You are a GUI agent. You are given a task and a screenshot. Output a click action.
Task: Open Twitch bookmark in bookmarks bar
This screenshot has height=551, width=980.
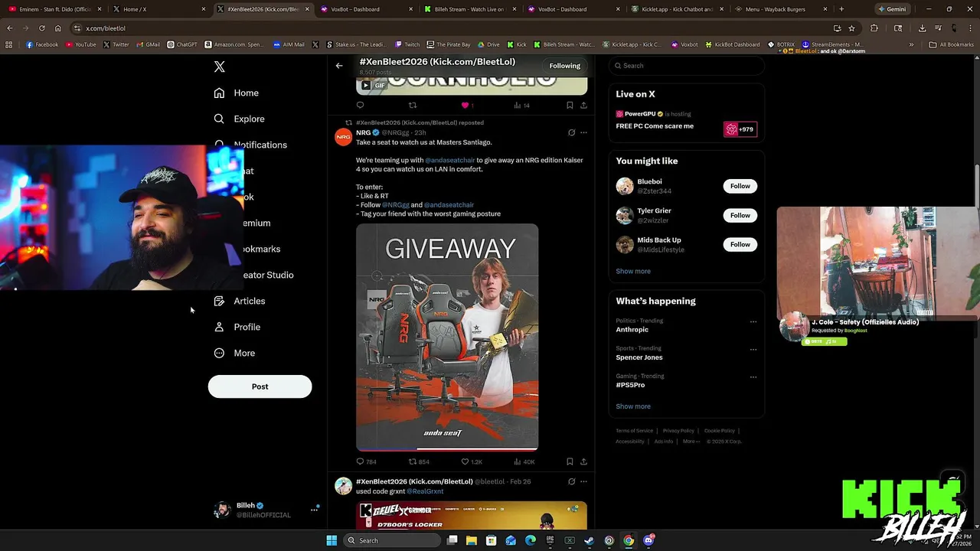tap(408, 44)
